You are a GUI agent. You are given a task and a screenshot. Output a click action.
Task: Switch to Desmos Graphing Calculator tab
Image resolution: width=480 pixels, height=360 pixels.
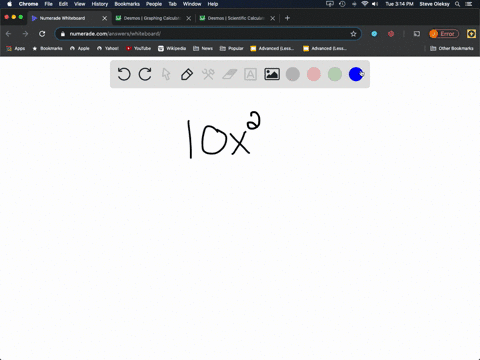coord(152,18)
